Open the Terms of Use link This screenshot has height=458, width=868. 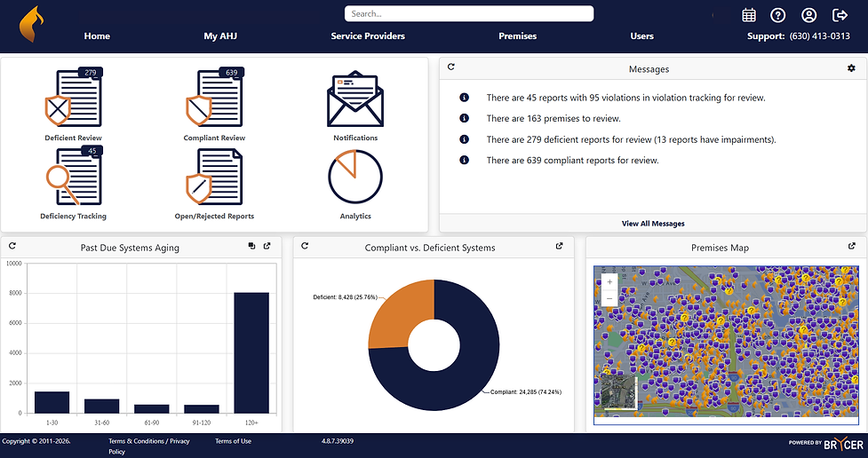point(233,441)
